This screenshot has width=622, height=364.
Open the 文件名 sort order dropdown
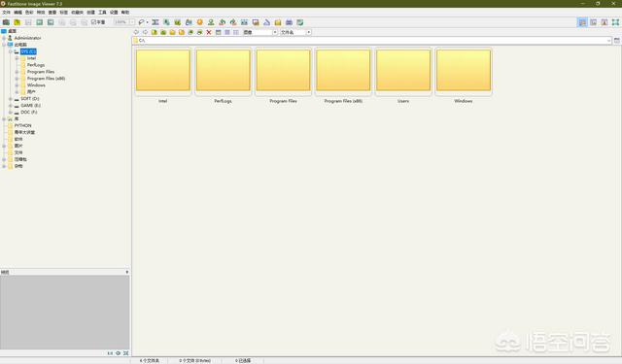coord(295,32)
